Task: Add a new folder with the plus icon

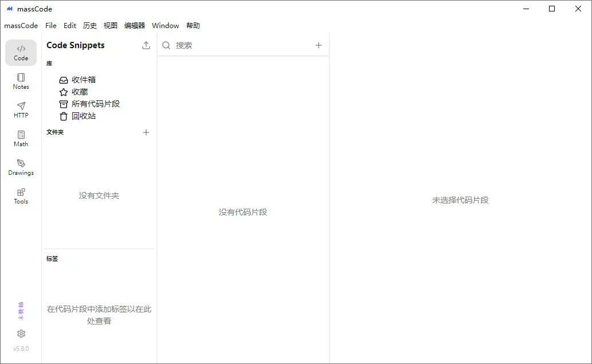Action: coord(146,132)
